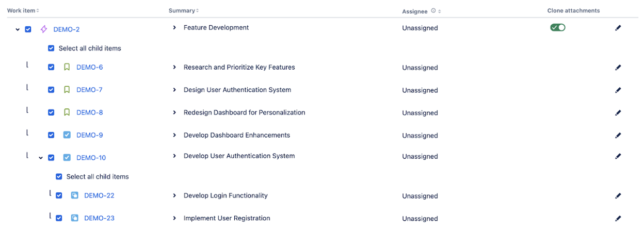
Task: Collapse the DEMO-2 work item tree
Action: click(18, 29)
